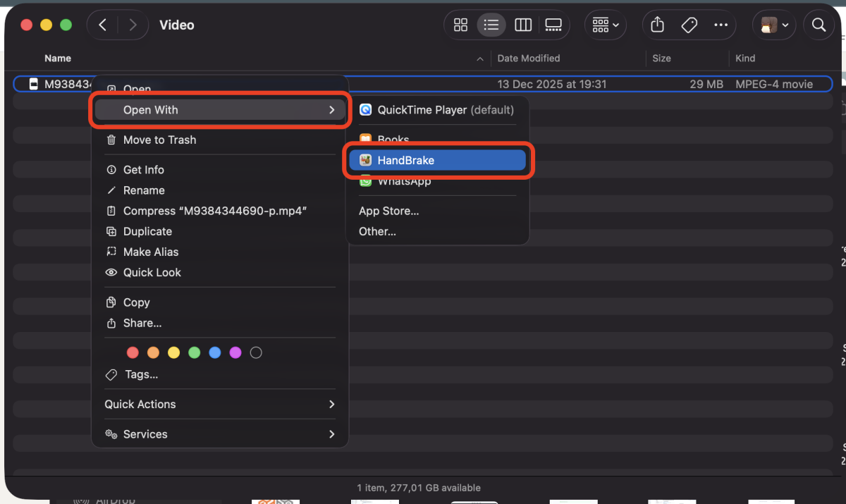846x504 pixels.
Task: Click the back navigation arrow
Action: click(102, 24)
